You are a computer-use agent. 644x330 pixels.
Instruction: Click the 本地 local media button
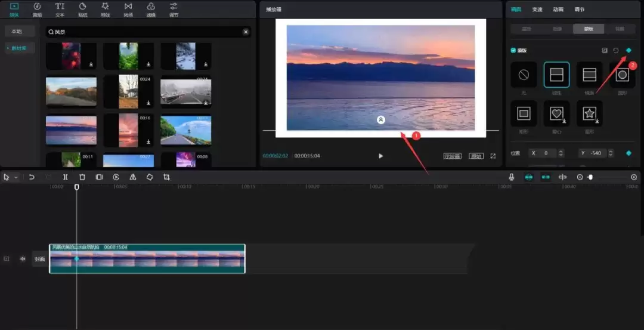coord(17,32)
